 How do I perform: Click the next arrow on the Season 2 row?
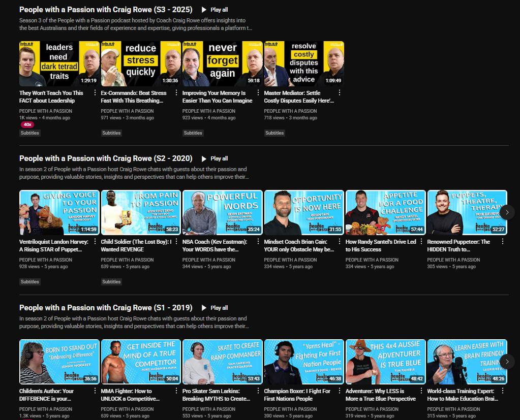507,212
